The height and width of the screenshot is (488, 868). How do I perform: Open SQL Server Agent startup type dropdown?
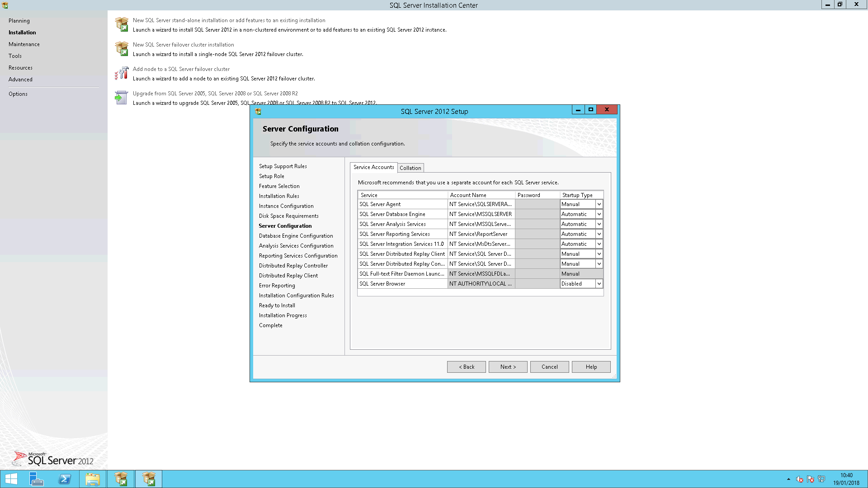(x=599, y=204)
